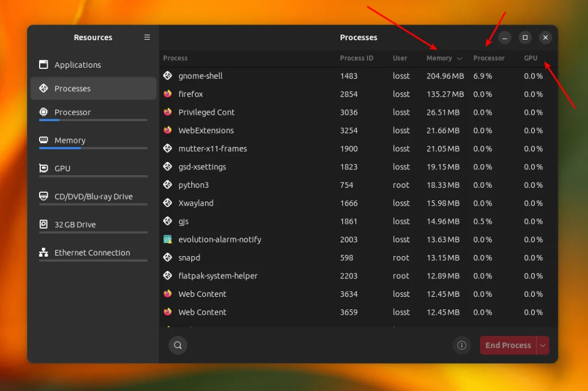The height and width of the screenshot is (391, 588).
Task: Select the mutter-x11-frames process name
Action: (212, 149)
